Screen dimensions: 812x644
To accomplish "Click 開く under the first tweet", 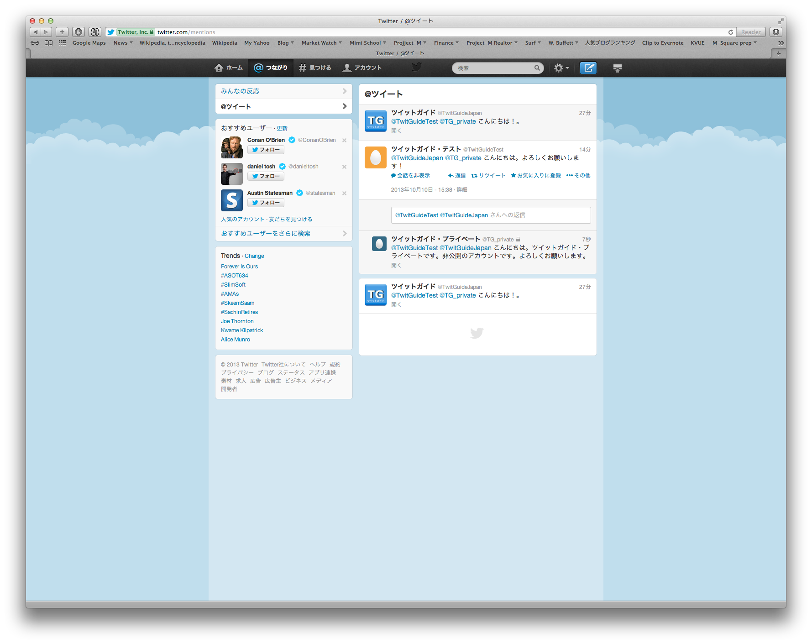I will pos(396,131).
